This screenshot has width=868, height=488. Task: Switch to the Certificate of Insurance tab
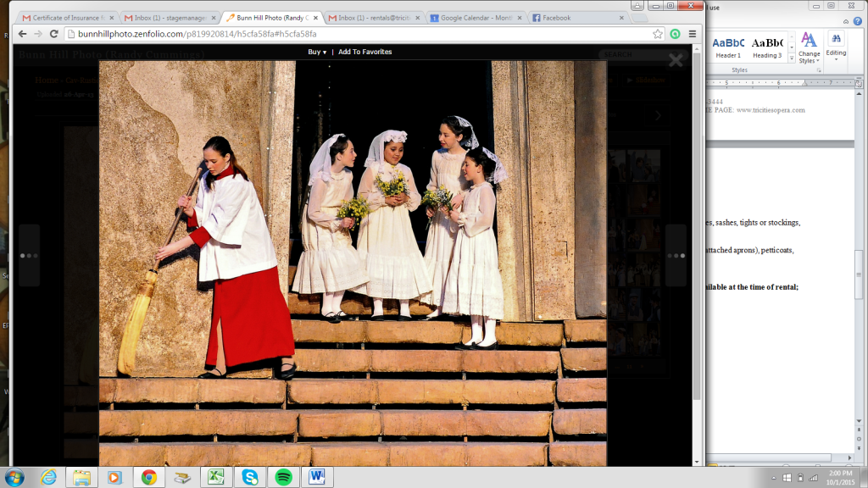[x=68, y=18]
